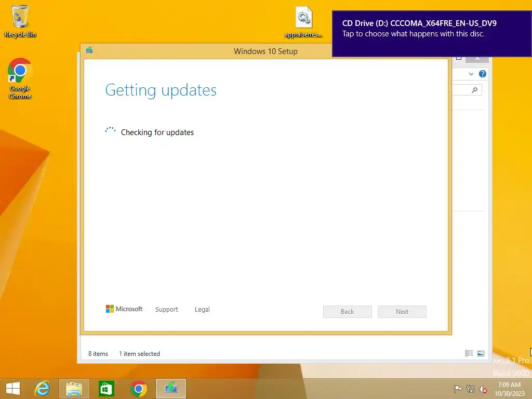Launch Chrome from the taskbar

click(138, 389)
